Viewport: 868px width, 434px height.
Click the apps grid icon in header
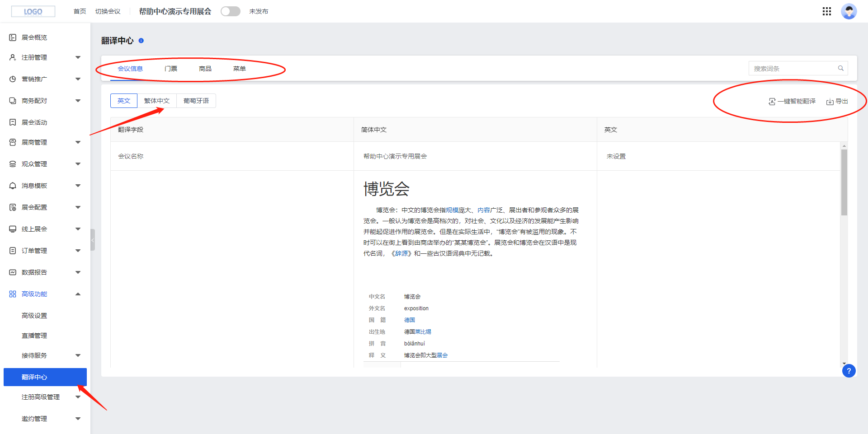coord(826,11)
